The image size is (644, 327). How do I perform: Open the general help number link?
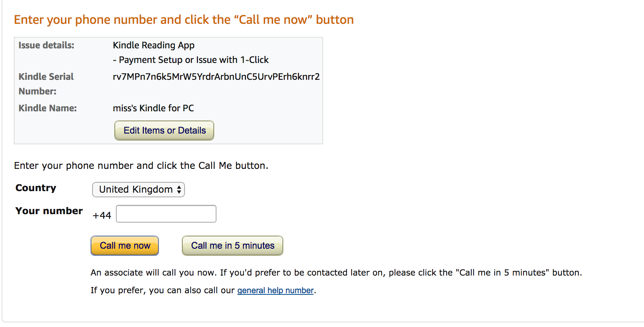275,291
